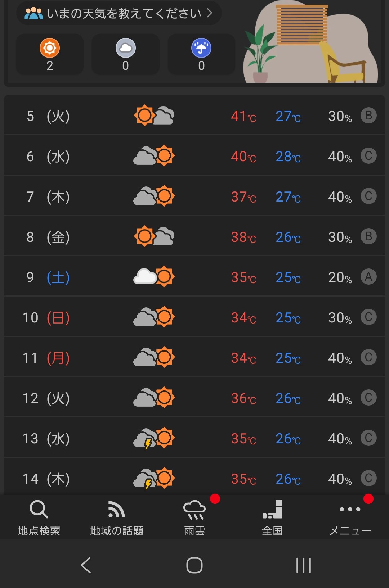
Task: Tap the 41℃ high temperature on 5 (火)
Action: (x=243, y=116)
